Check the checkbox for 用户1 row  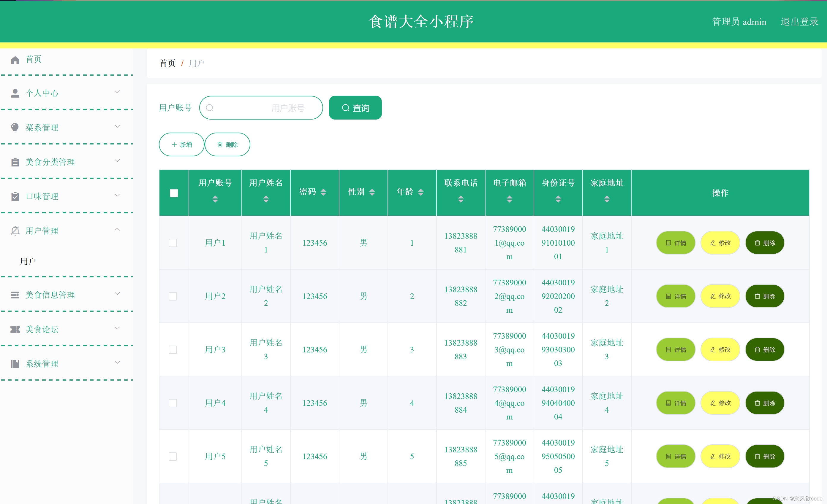click(173, 243)
